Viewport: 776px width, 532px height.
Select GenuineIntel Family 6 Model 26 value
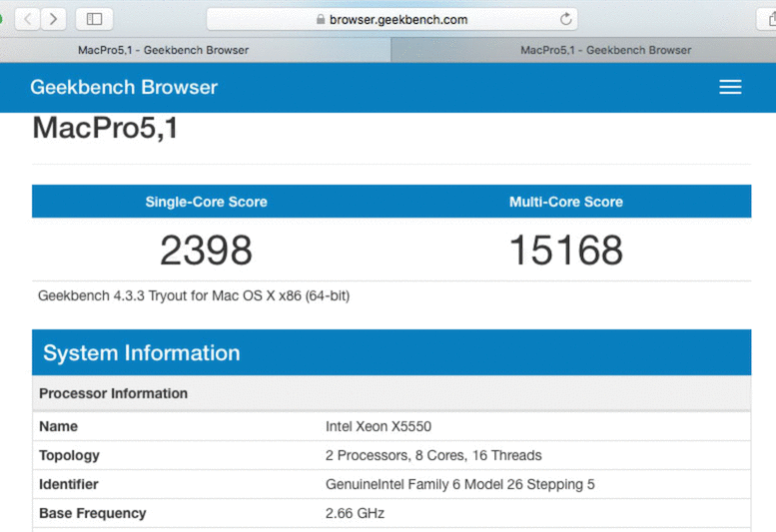tap(459, 484)
